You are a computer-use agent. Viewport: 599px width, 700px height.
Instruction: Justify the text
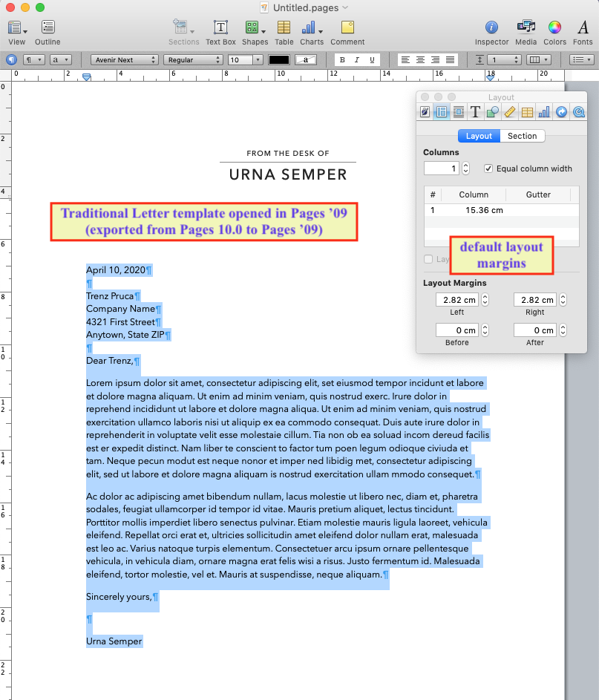[450, 60]
